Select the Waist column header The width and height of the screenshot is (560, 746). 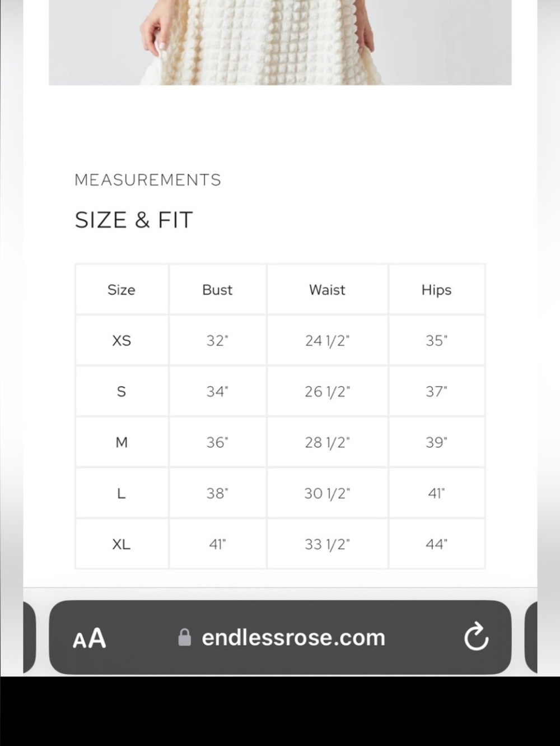click(x=327, y=290)
